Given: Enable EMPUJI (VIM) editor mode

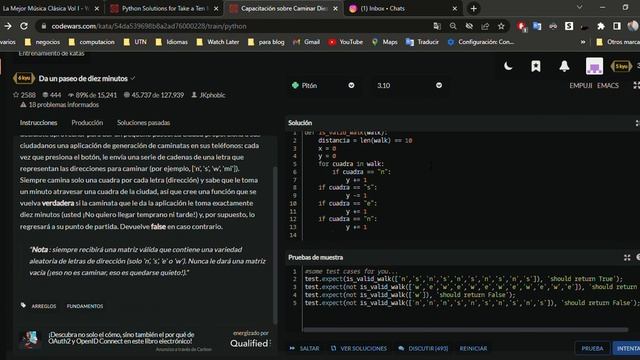Looking at the screenshot, I should pyautogui.click(x=580, y=85).
